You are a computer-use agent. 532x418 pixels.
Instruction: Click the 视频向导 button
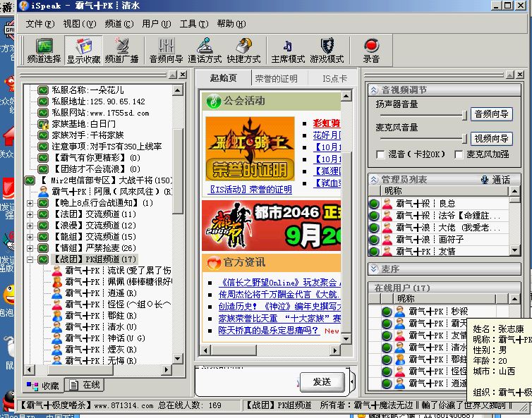491,138
